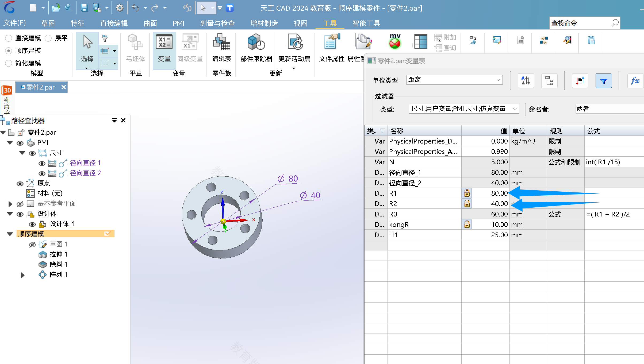
Task: Click the lock icon in R2 row
Action: 467,203
